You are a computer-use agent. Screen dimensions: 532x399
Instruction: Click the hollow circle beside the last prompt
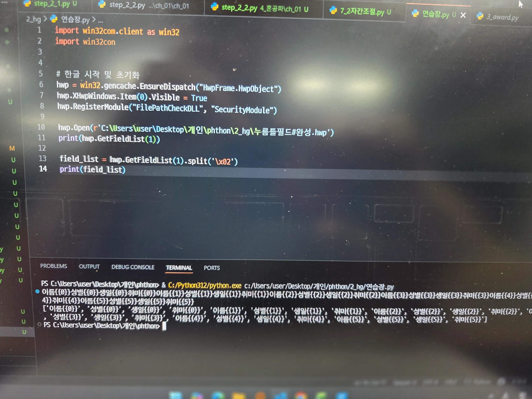(40, 324)
